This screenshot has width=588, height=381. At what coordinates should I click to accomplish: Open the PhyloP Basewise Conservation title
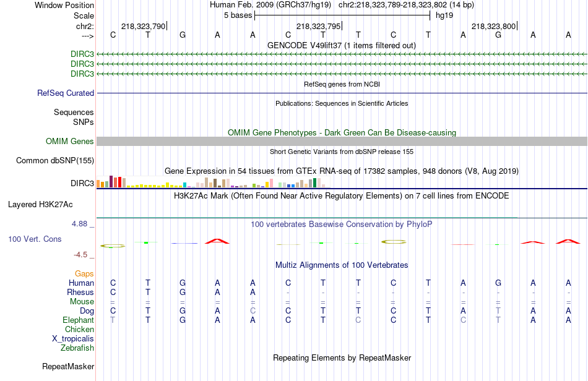(342, 225)
